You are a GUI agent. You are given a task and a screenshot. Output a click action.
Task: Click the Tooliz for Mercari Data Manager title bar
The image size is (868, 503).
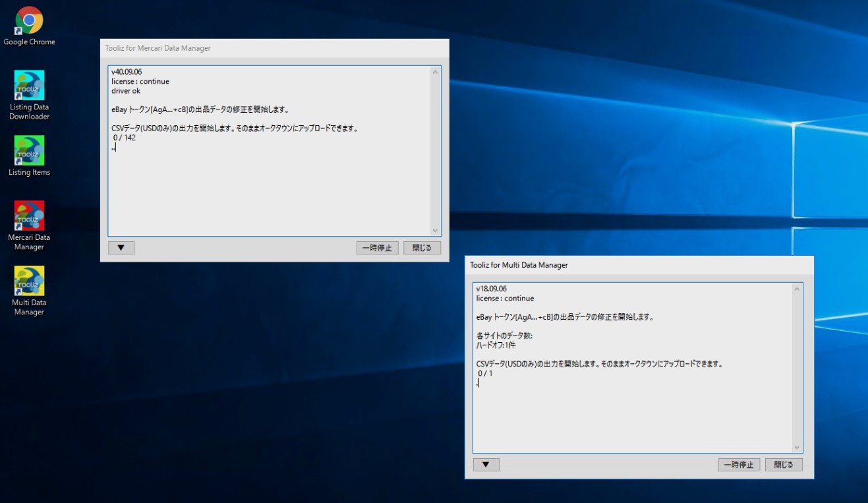pyautogui.click(x=264, y=48)
